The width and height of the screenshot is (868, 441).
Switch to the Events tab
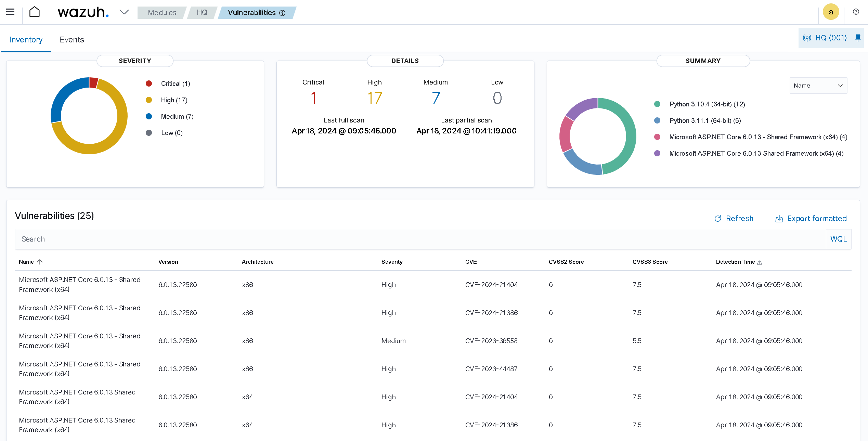click(72, 40)
